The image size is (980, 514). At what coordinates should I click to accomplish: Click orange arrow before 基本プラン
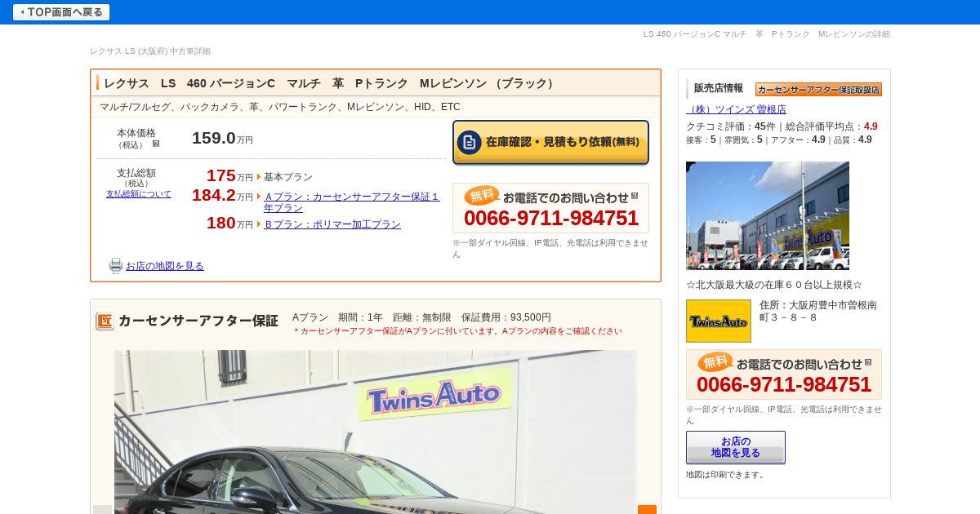click(259, 177)
